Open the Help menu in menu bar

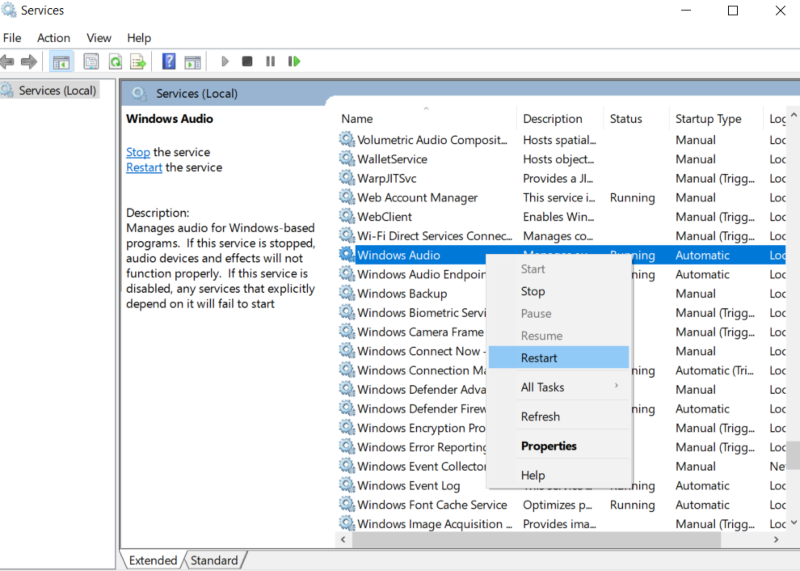click(139, 38)
